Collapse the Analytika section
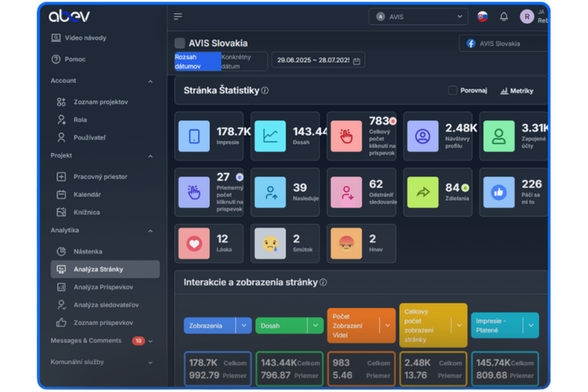The height and width of the screenshot is (392, 588). (x=151, y=230)
